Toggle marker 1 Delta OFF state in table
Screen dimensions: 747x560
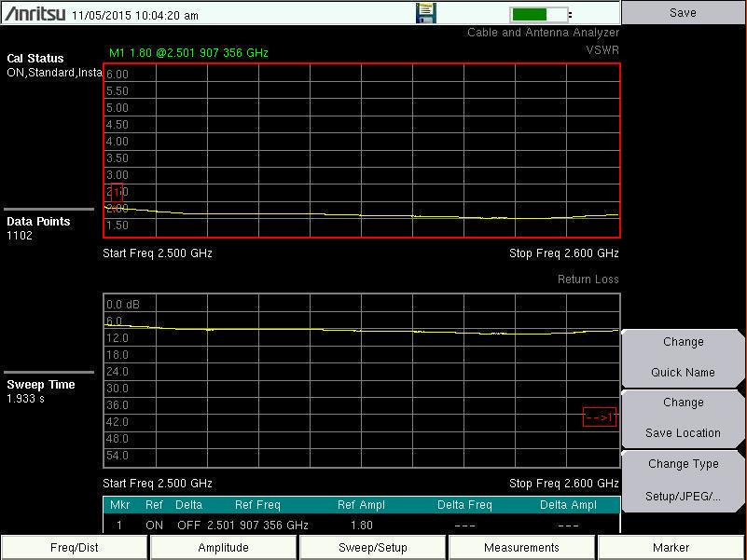pyautogui.click(x=188, y=525)
